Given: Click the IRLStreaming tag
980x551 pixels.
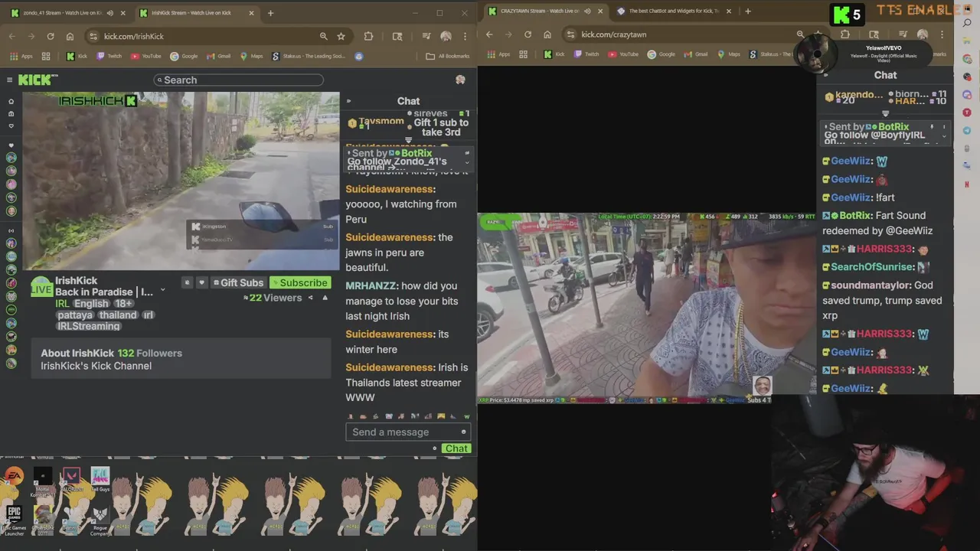Looking at the screenshot, I should click(88, 326).
